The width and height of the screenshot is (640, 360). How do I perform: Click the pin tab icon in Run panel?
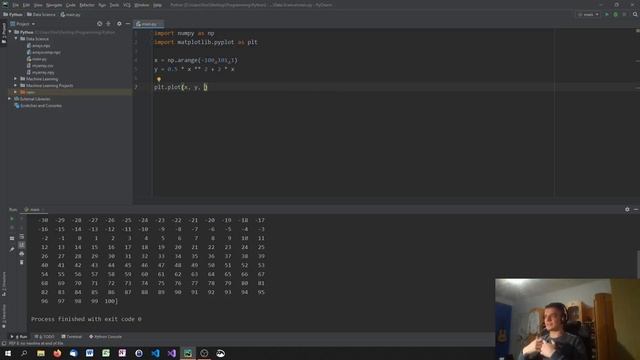pyautogui.click(x=12, y=249)
